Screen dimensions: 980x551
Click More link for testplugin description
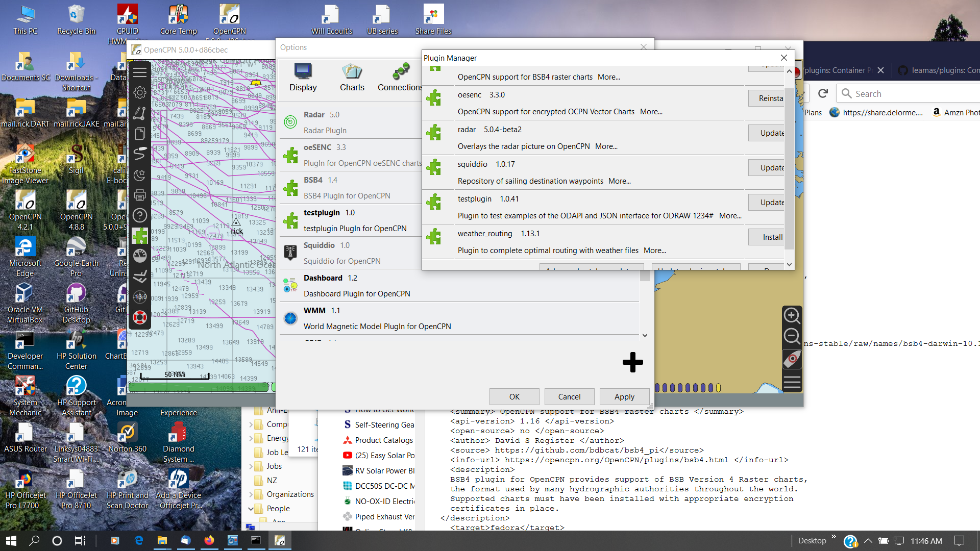730,215
